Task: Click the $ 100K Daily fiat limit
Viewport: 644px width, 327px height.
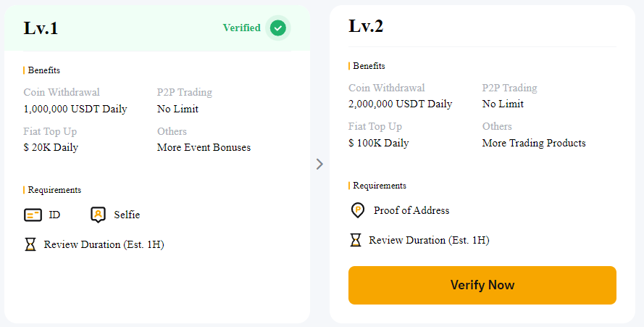Action: pos(379,143)
